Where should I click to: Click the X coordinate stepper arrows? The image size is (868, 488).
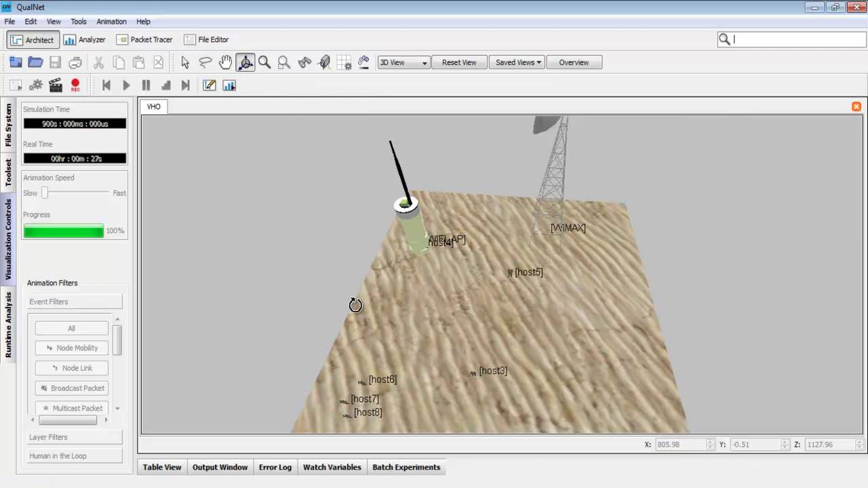pos(711,445)
